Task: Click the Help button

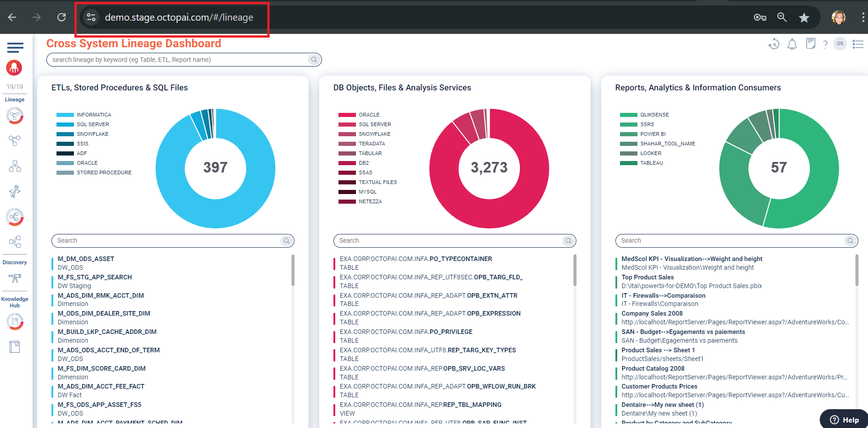Action: (844, 419)
